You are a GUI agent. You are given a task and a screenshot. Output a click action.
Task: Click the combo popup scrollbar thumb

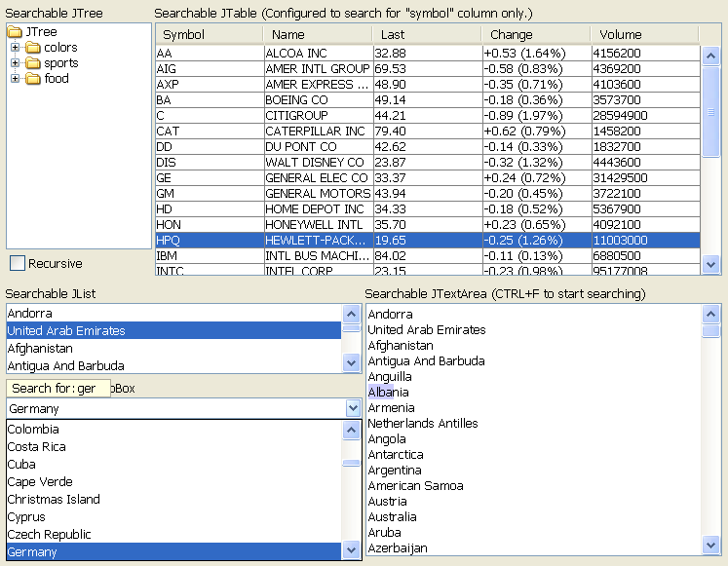coord(352,463)
